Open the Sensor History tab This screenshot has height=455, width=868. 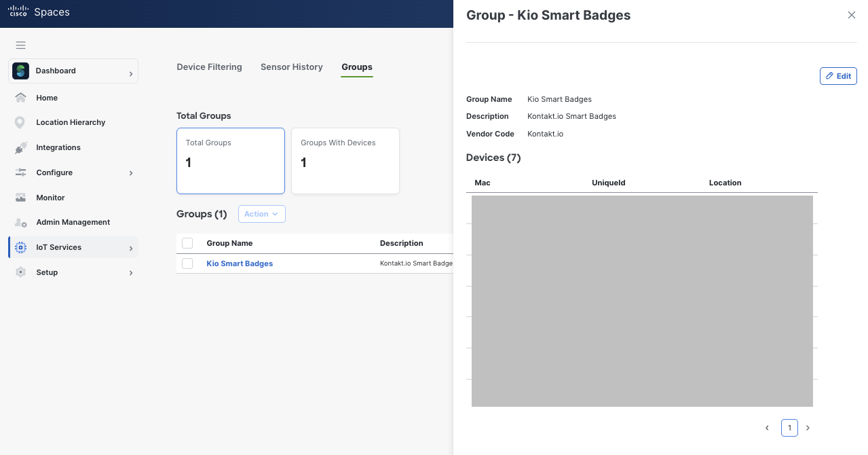point(291,67)
